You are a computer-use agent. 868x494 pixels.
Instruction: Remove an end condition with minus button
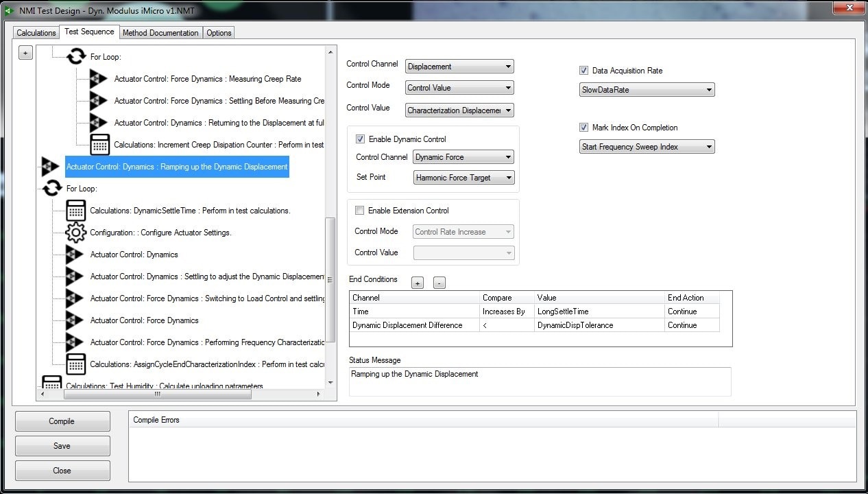click(439, 283)
